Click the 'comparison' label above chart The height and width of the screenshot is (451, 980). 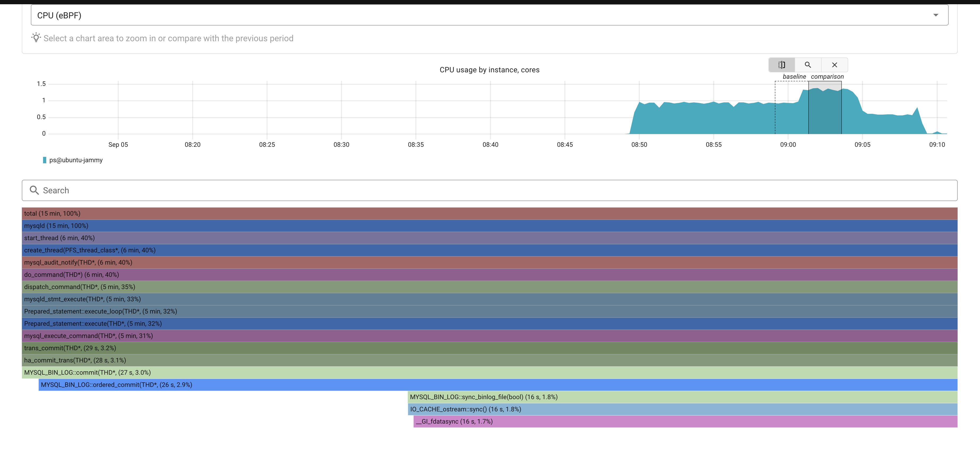(827, 77)
